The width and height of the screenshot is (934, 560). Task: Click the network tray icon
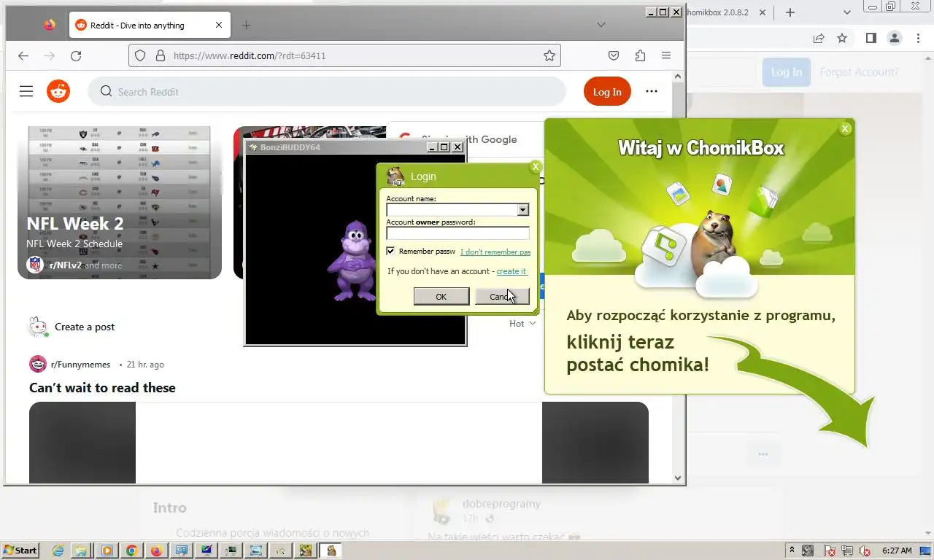point(846,551)
